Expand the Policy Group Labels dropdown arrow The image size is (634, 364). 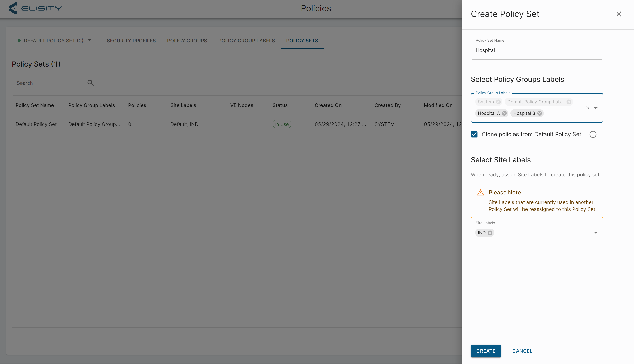596,108
